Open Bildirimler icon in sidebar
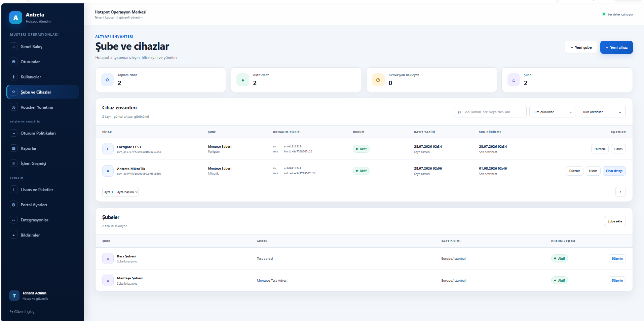Screen dimensions: 644x321 click(x=13, y=235)
